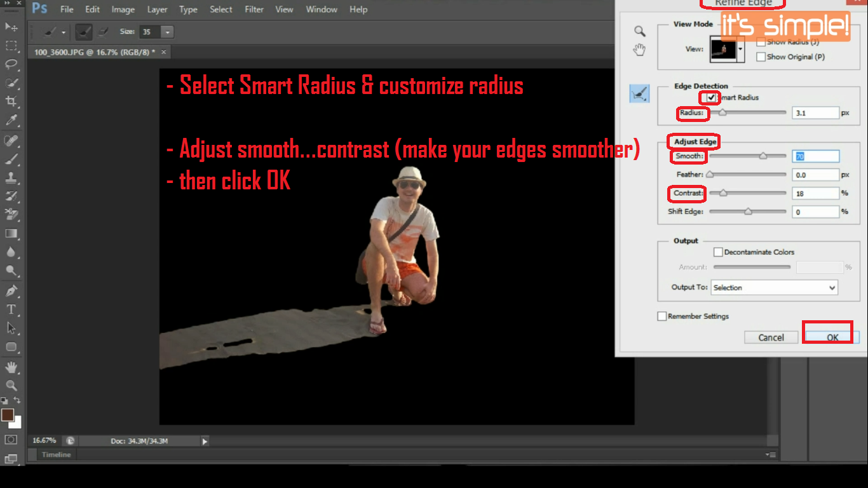Click OK in Refine Edge dialog

[832, 337]
